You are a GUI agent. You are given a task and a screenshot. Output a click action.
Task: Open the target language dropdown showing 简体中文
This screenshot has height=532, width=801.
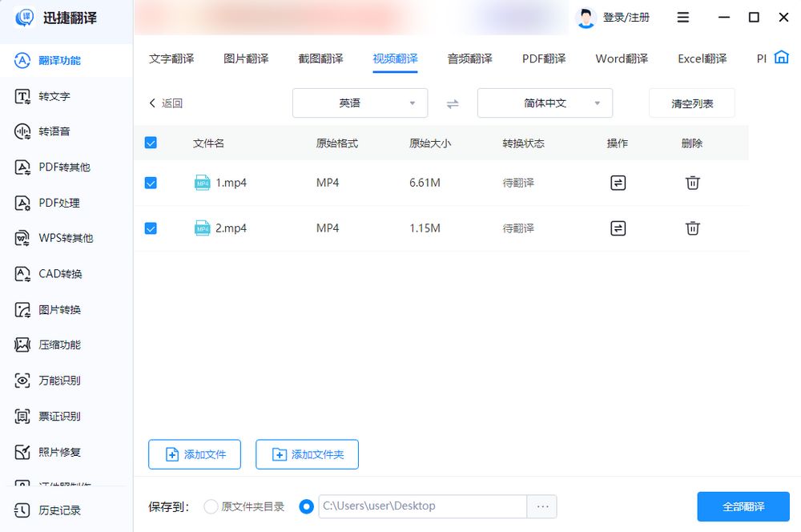click(x=544, y=103)
